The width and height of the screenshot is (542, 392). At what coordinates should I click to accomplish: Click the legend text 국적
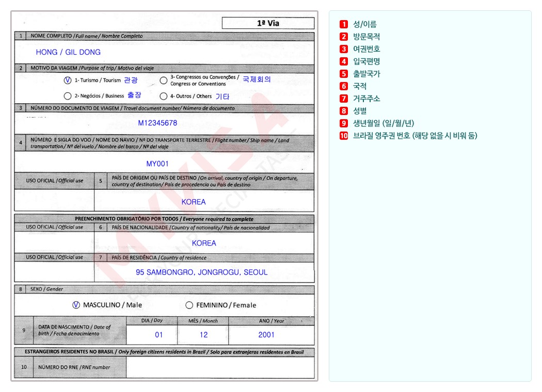point(359,86)
